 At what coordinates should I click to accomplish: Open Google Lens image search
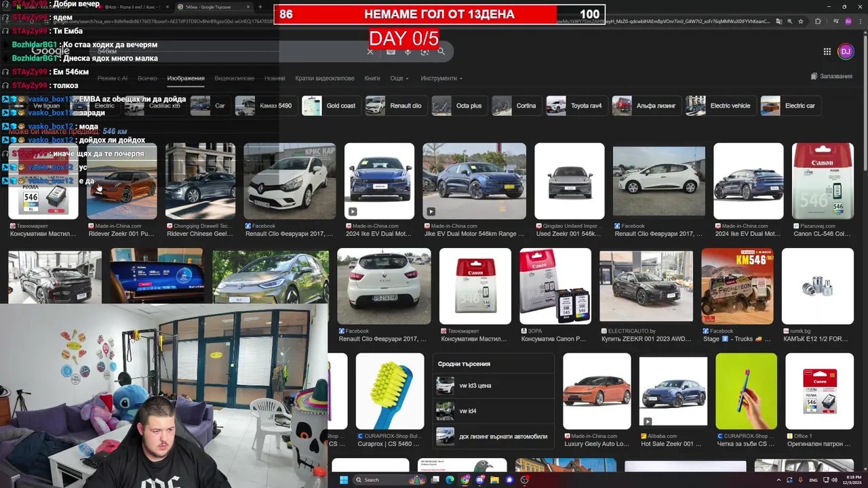[425, 52]
